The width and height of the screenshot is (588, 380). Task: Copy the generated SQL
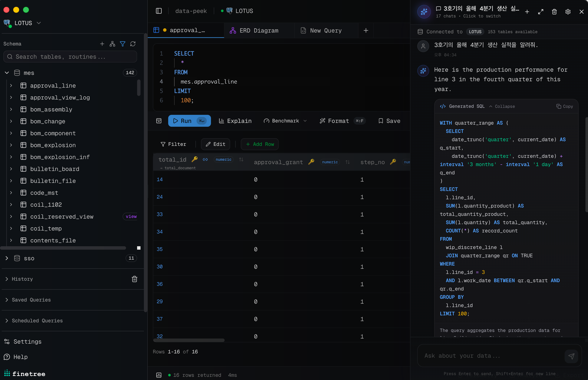click(565, 106)
